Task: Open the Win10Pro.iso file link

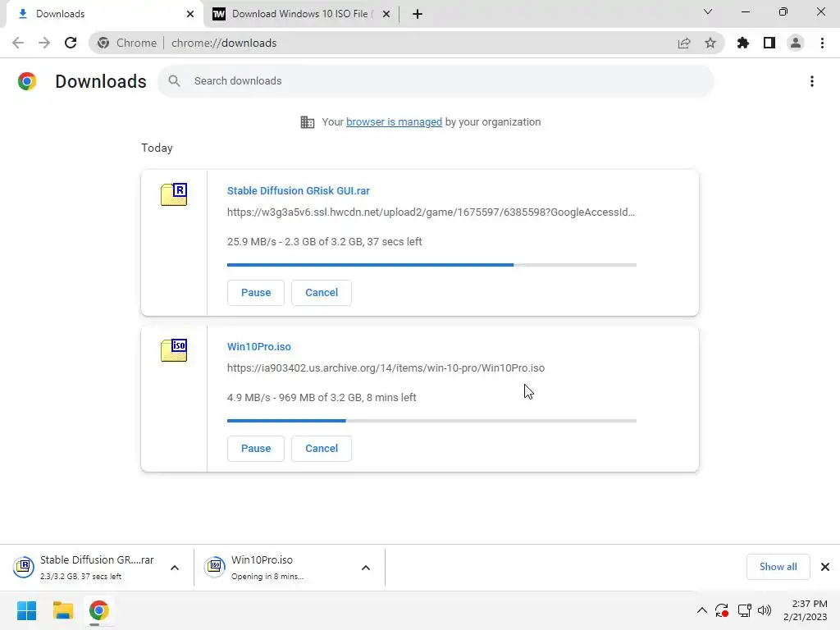Action: 258,347
